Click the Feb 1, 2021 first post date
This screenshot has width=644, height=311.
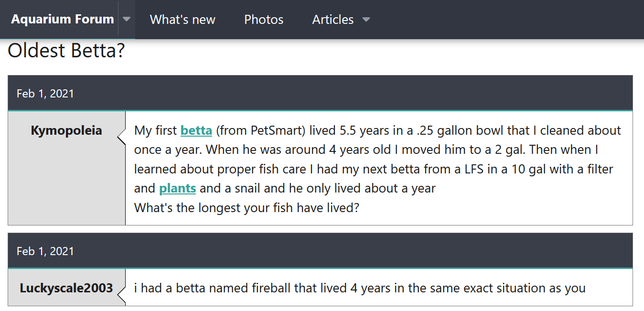(x=45, y=93)
